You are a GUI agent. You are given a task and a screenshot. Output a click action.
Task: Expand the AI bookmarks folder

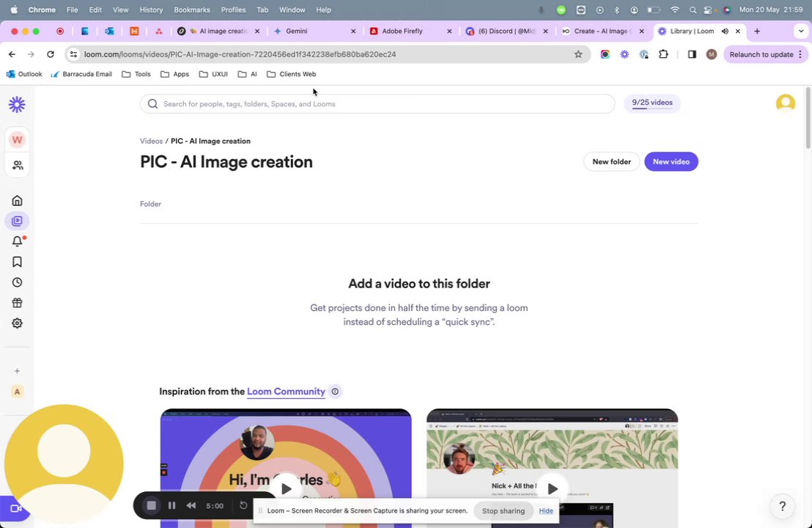point(247,74)
